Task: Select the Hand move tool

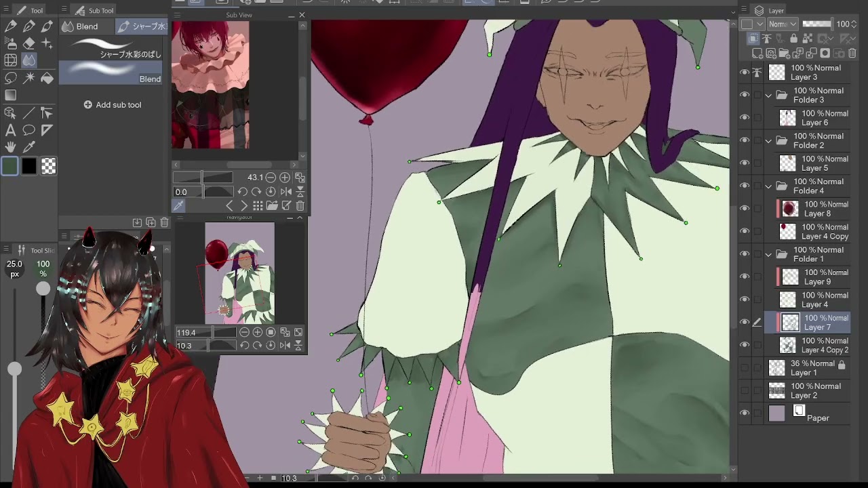Action: (10, 147)
